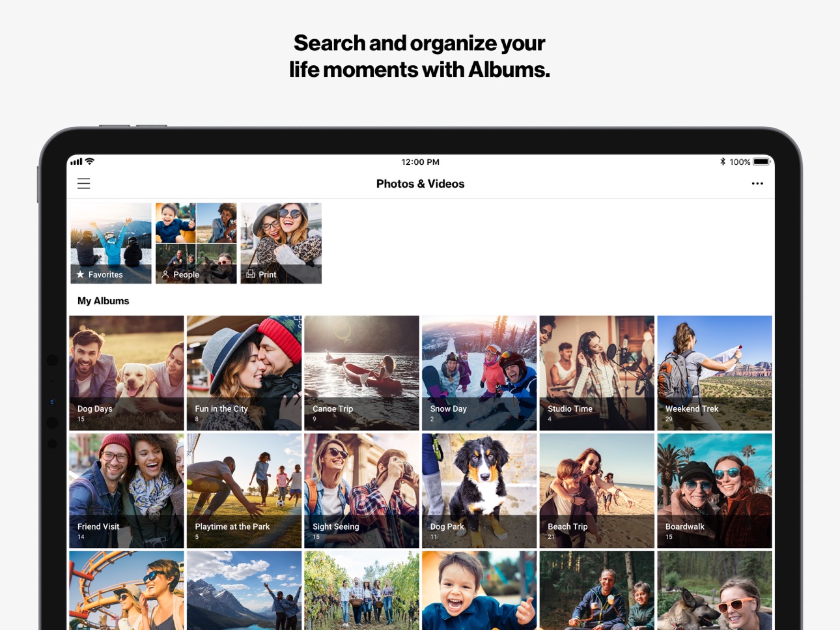Open the hamburger navigation menu

(x=83, y=183)
